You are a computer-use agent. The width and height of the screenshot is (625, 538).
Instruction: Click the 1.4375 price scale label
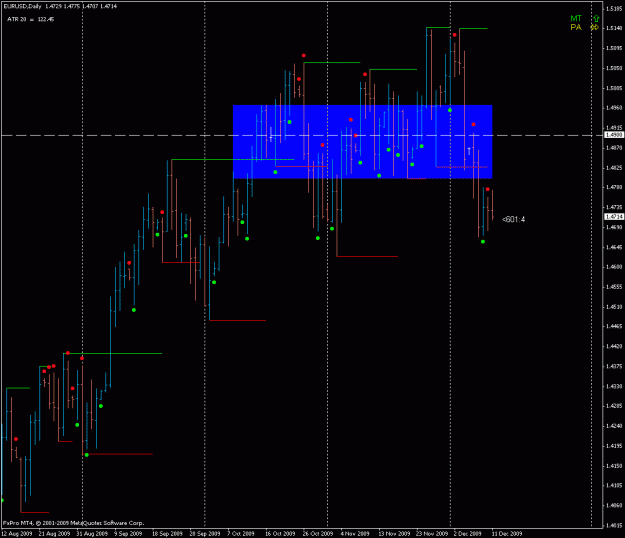614,366
